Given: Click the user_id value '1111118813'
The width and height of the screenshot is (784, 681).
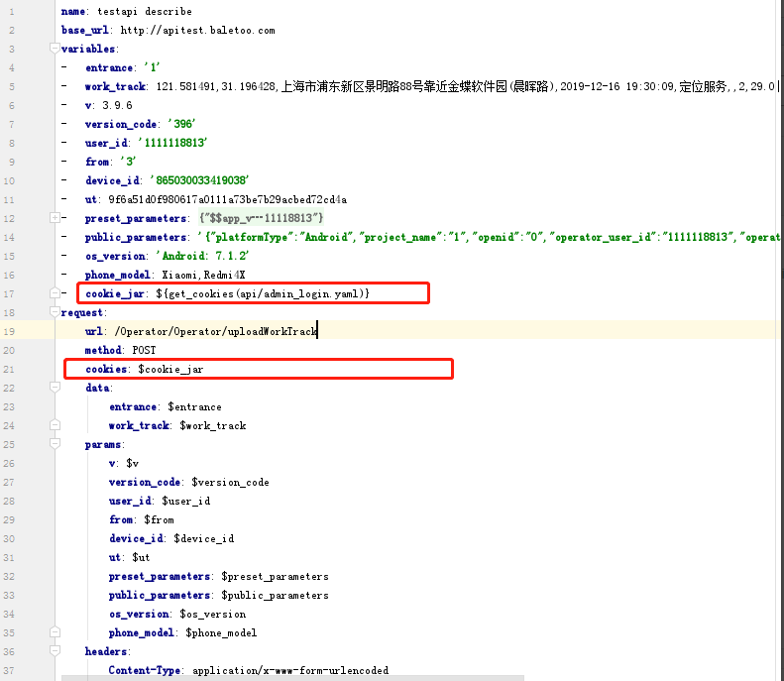Looking at the screenshot, I should [172, 143].
